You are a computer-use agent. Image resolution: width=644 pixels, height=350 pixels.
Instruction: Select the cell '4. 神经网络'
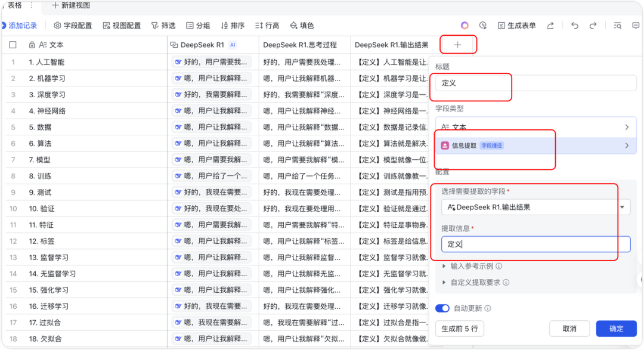[94, 111]
